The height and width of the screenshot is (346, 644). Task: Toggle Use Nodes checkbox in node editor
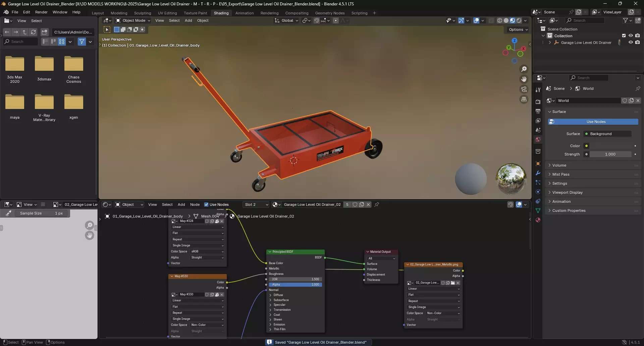point(206,205)
